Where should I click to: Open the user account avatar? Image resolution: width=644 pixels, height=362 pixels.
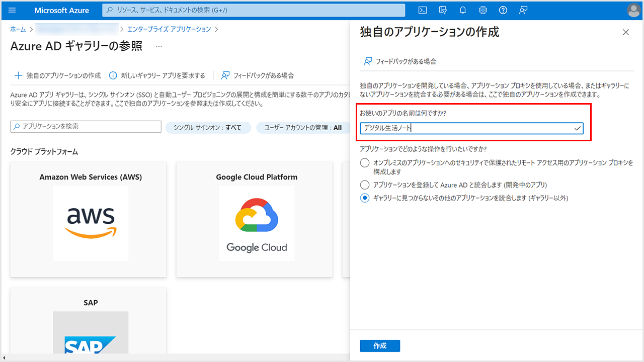[634, 10]
